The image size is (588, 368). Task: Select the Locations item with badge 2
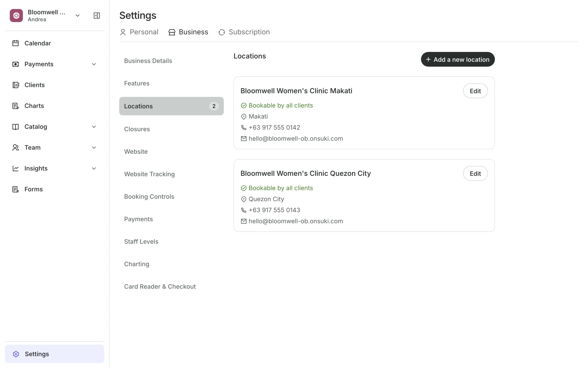coord(171,106)
